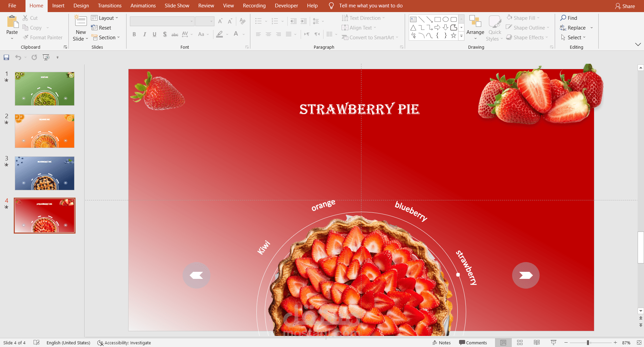Viewport: 644px width, 347px height.
Task: Increase list indent level
Action: (x=304, y=21)
